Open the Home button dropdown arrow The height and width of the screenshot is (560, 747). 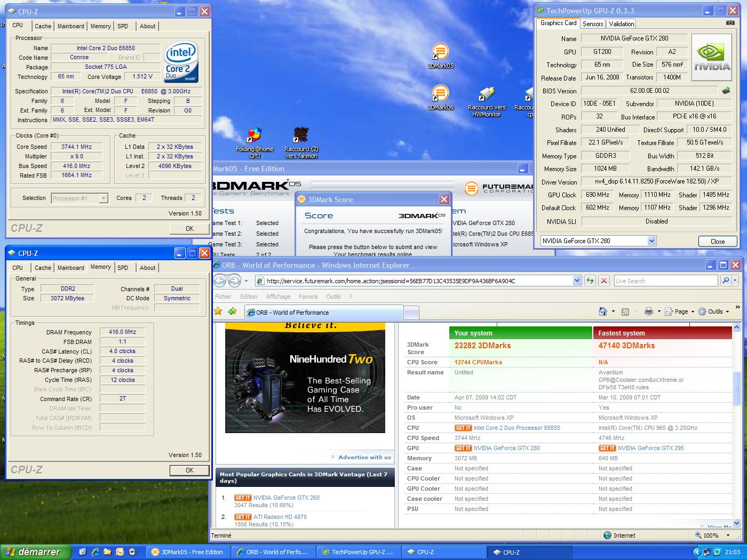(613, 311)
